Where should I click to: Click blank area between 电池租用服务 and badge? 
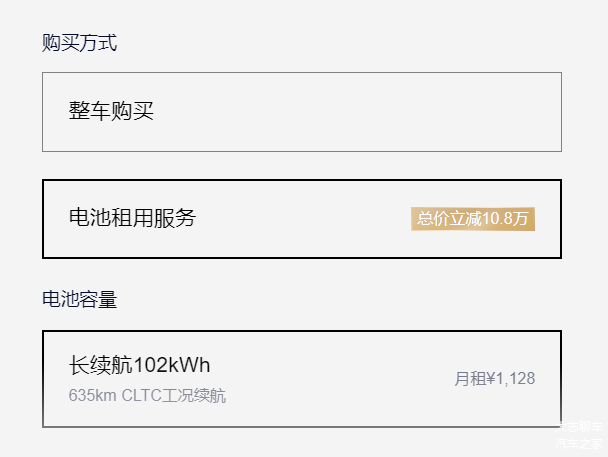coord(300,219)
